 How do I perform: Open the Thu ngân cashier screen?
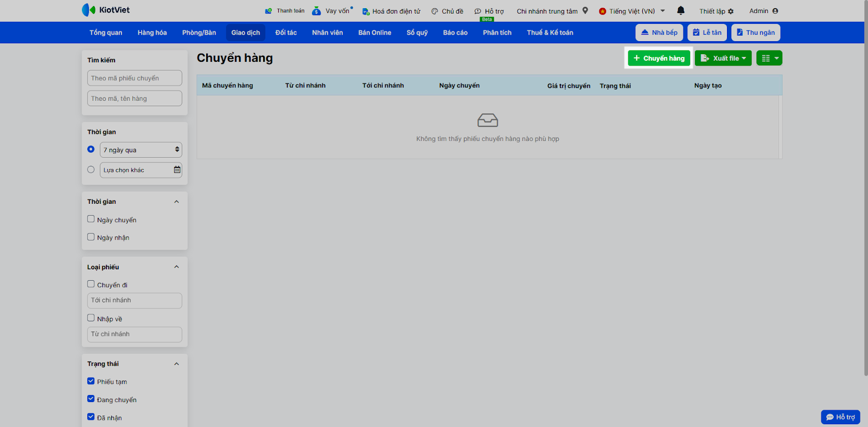coord(756,33)
